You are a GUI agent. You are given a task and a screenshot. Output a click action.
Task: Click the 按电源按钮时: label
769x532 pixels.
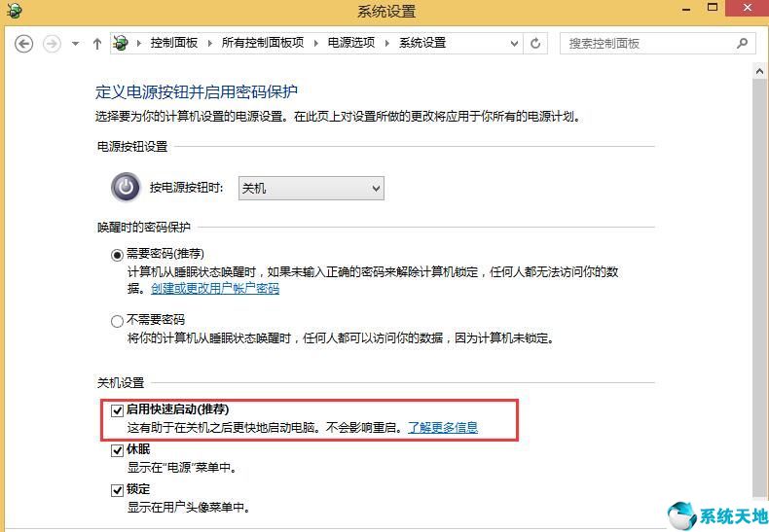click(x=186, y=188)
